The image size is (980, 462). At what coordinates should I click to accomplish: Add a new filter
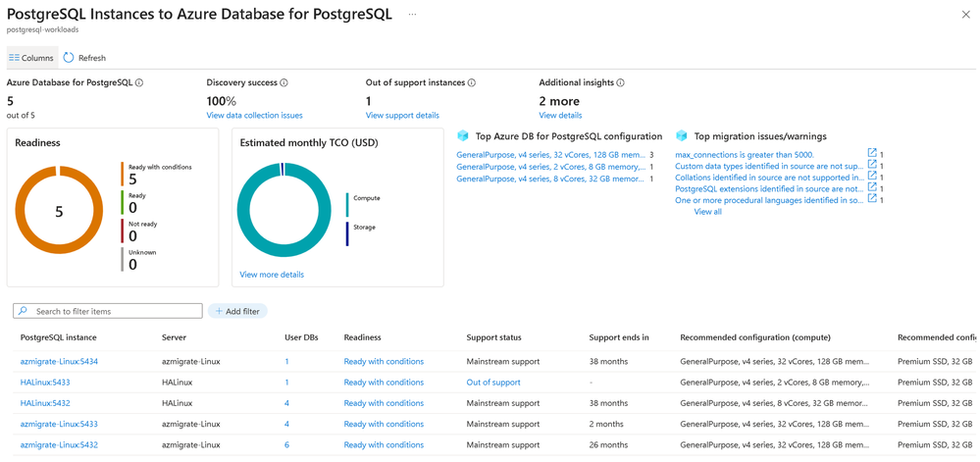[x=237, y=311]
